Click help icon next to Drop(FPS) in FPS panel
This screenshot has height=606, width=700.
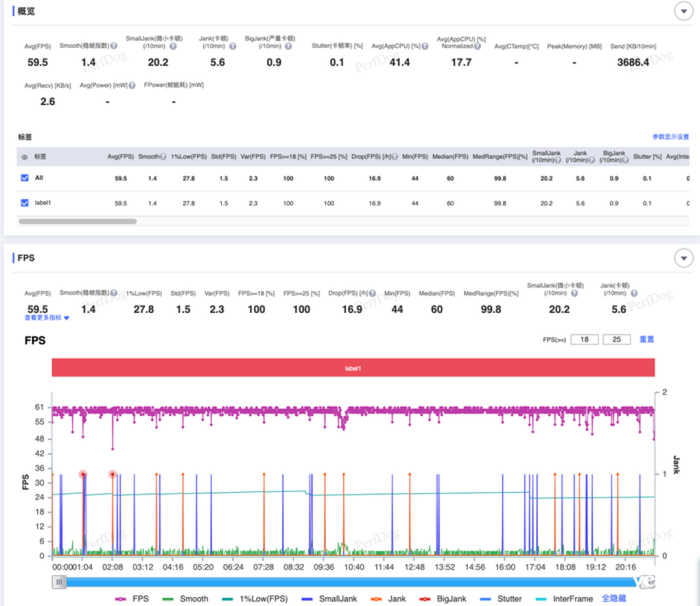click(372, 293)
